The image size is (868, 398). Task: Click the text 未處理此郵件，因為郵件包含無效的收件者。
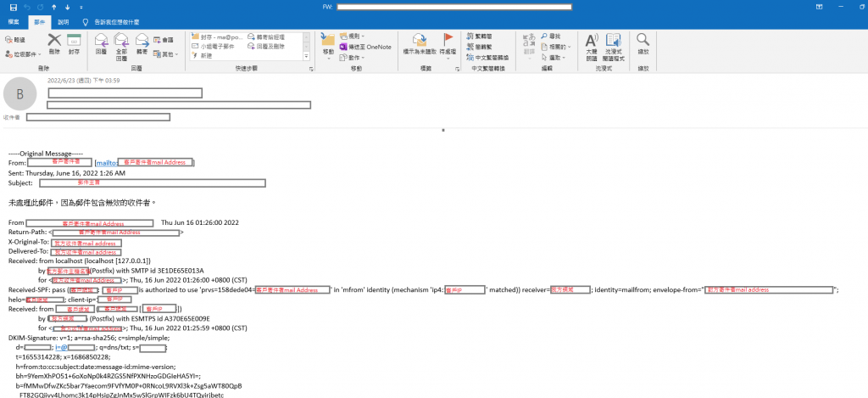pos(83,203)
